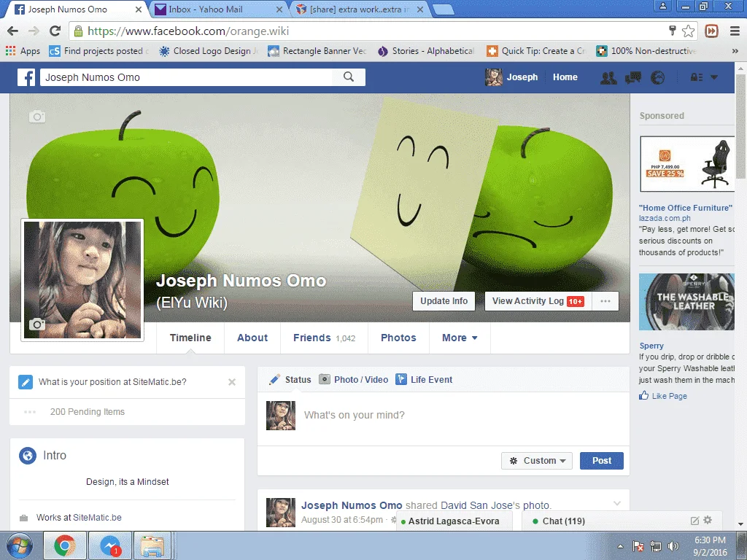Click the What's on your mind field

pos(355,415)
